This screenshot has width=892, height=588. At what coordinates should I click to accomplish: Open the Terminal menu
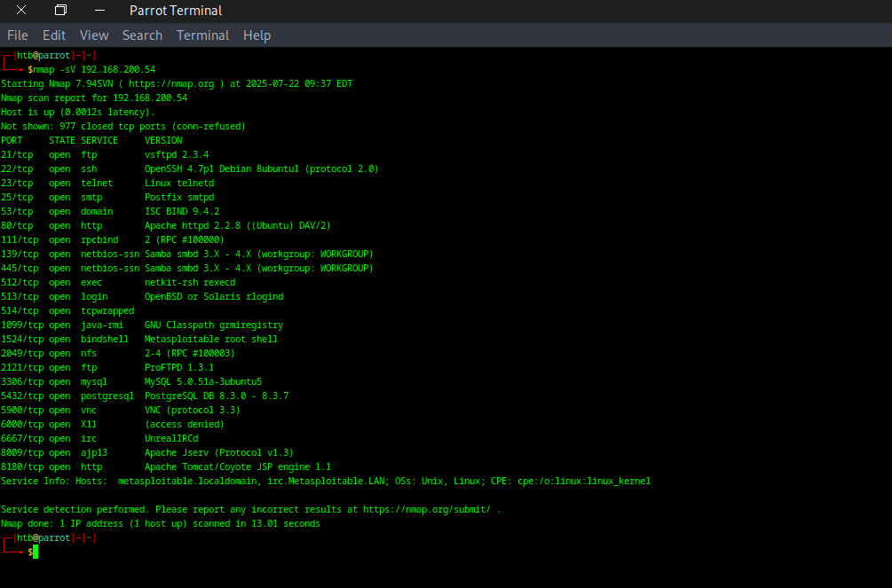[x=202, y=35]
